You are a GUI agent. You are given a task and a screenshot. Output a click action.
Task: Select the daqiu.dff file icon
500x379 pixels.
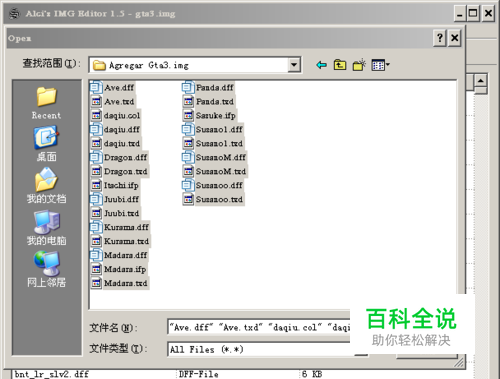pyautogui.click(x=96, y=130)
